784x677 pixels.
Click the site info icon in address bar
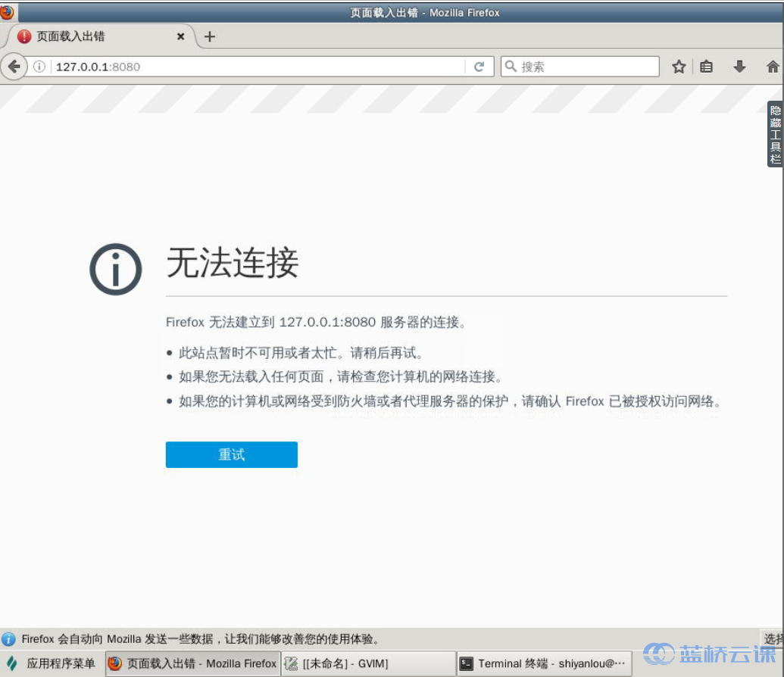tap(39, 66)
